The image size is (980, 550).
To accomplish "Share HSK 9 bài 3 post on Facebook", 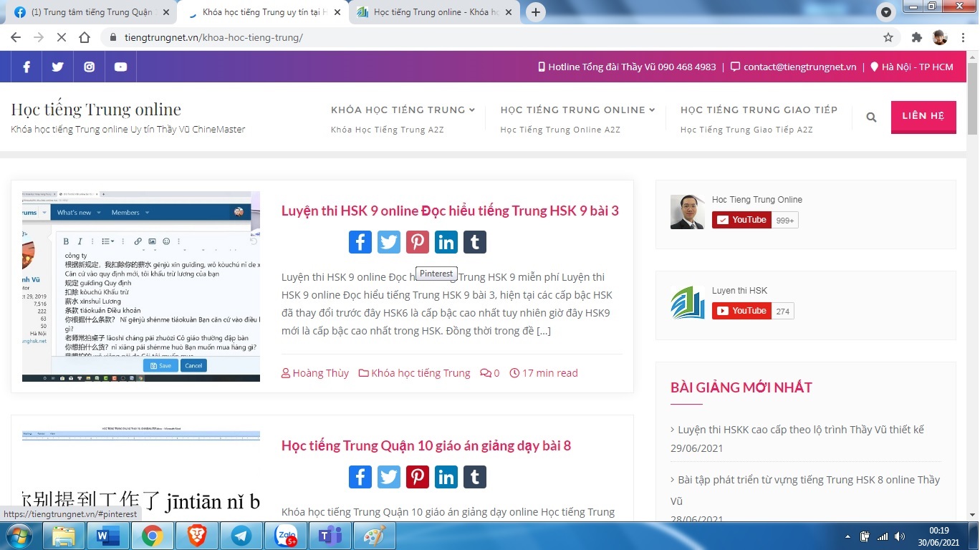I will (x=360, y=242).
